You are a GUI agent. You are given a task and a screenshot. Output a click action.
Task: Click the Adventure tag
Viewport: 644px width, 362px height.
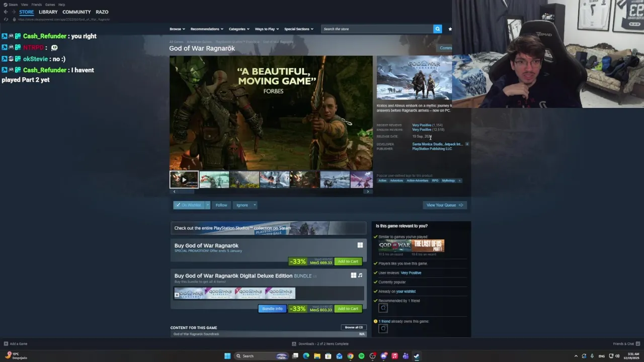pos(396,180)
